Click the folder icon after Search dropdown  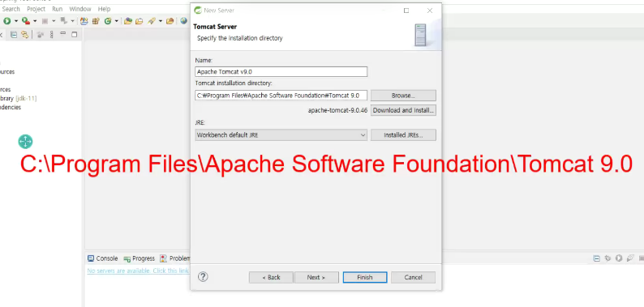pos(170,21)
